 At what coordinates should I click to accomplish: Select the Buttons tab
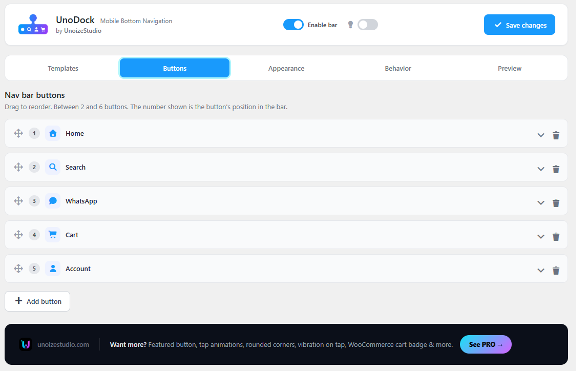point(175,68)
